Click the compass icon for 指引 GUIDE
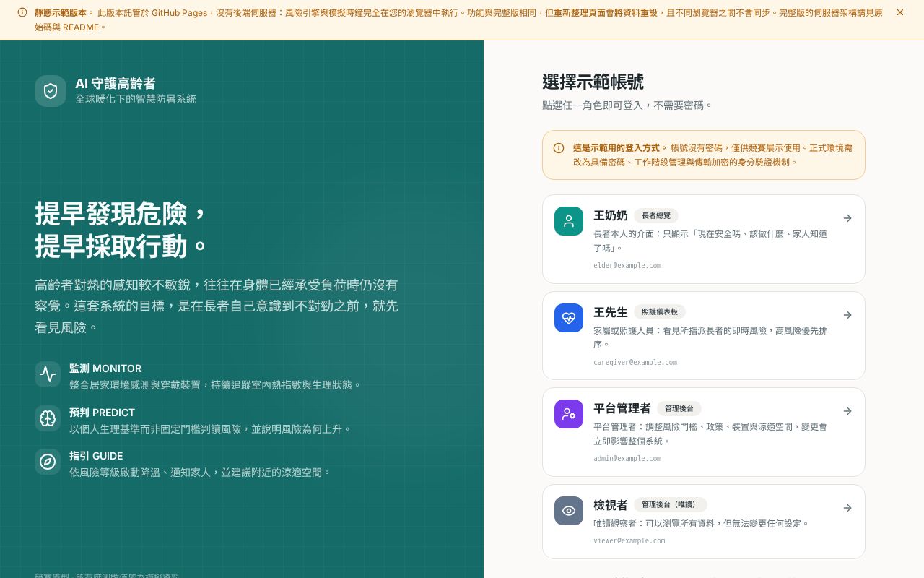 (48, 462)
